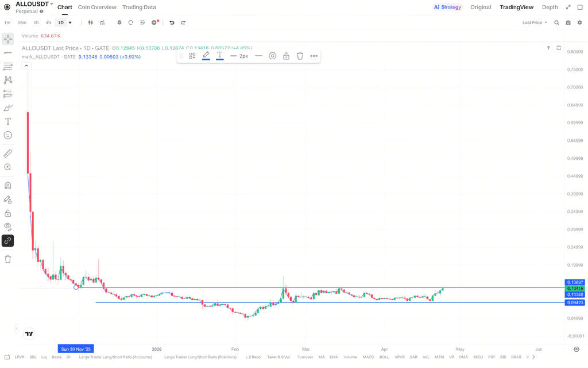Toggle the magnifier zoom tool

[7, 167]
